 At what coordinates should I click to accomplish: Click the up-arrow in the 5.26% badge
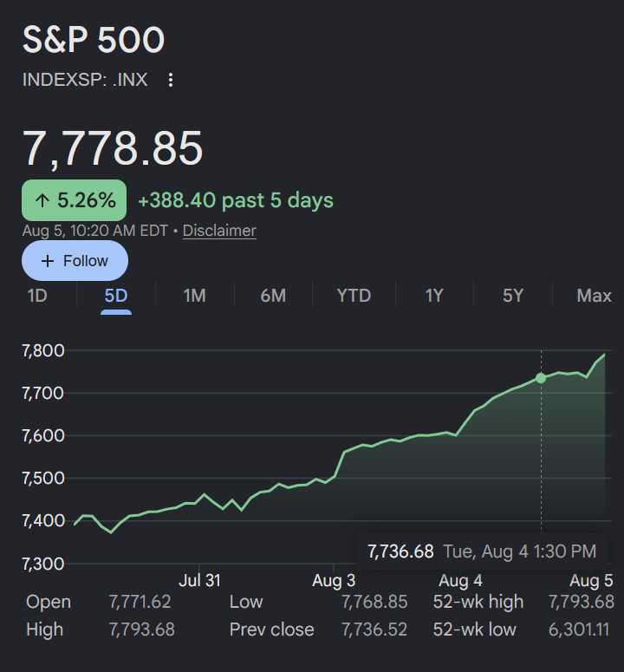[42, 200]
